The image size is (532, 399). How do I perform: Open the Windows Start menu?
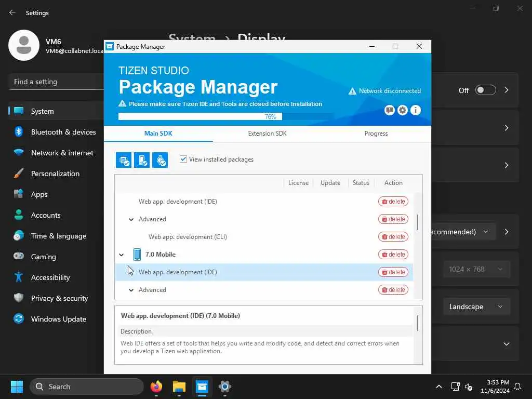point(17,387)
